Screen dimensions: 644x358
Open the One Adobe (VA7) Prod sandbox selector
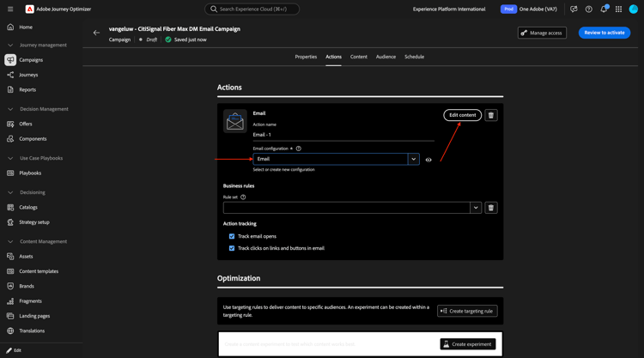point(529,9)
